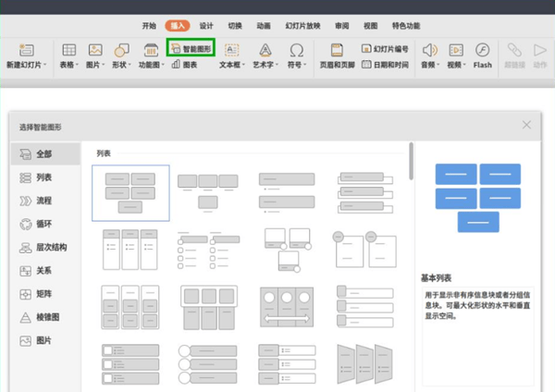Insert slide number (幻灯片编号)
This screenshot has height=392, width=555.
385,48
